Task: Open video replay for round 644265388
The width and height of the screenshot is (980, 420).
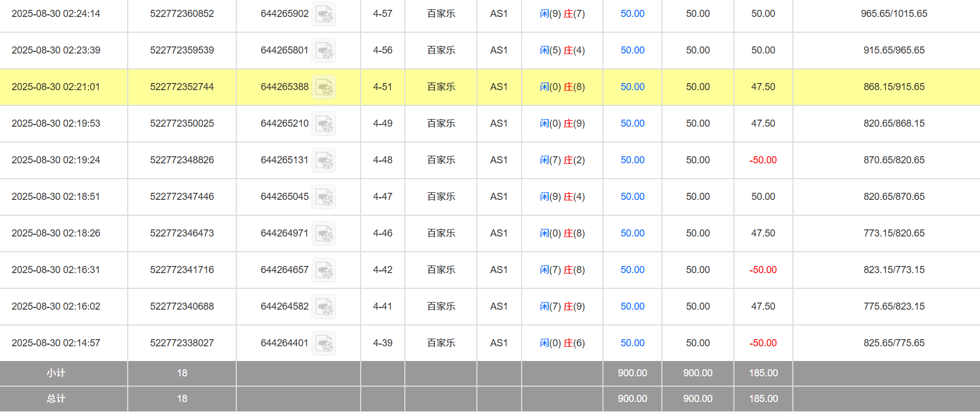Action: [324, 87]
